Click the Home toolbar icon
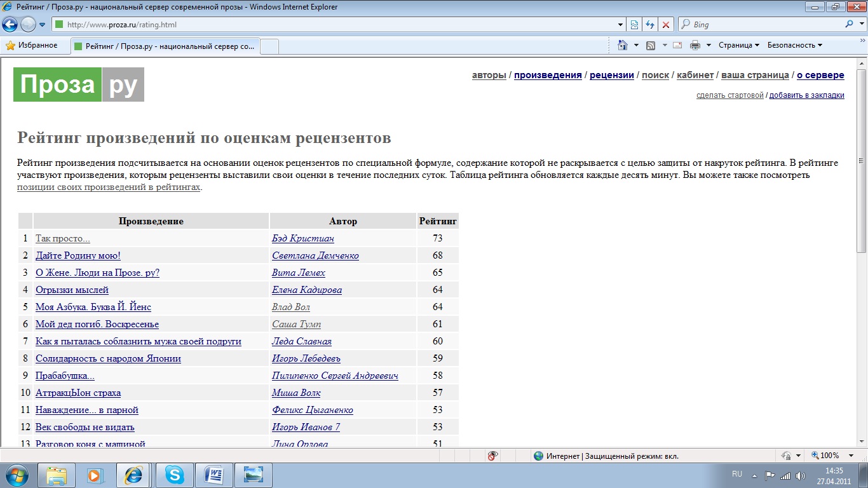Image resolution: width=868 pixels, height=488 pixels. [623, 45]
